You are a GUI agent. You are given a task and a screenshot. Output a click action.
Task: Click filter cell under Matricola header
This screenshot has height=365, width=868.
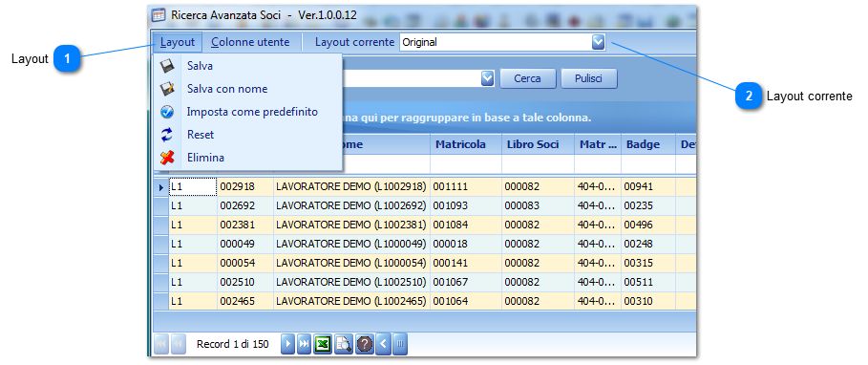tap(466, 164)
